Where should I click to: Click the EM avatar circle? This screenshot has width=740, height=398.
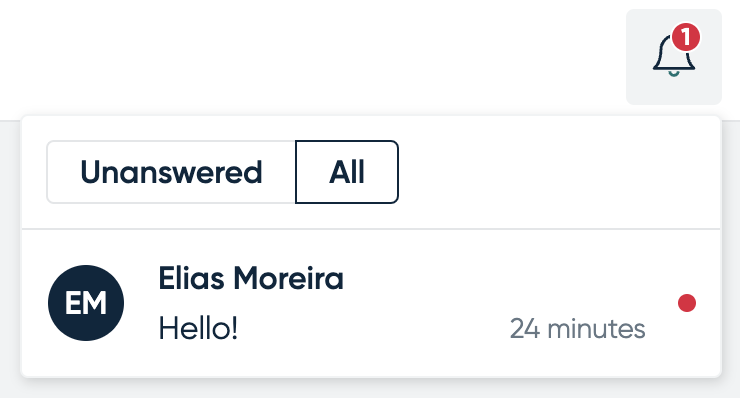tap(86, 303)
